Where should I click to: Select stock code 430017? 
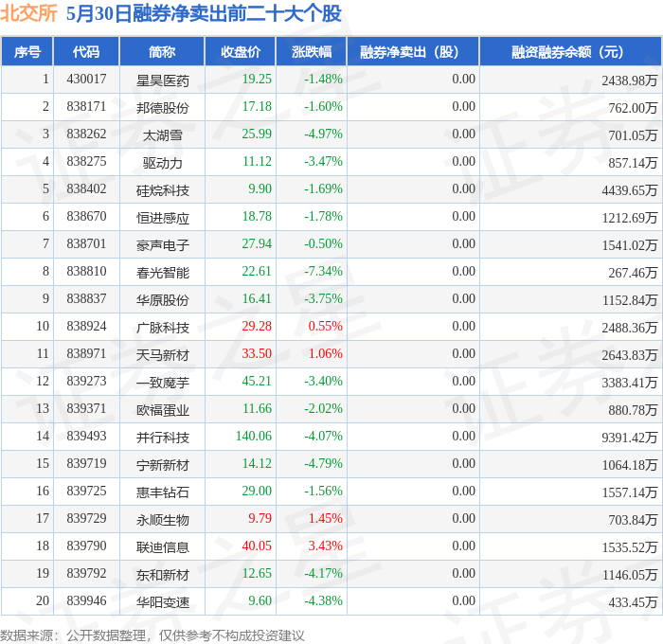point(86,79)
